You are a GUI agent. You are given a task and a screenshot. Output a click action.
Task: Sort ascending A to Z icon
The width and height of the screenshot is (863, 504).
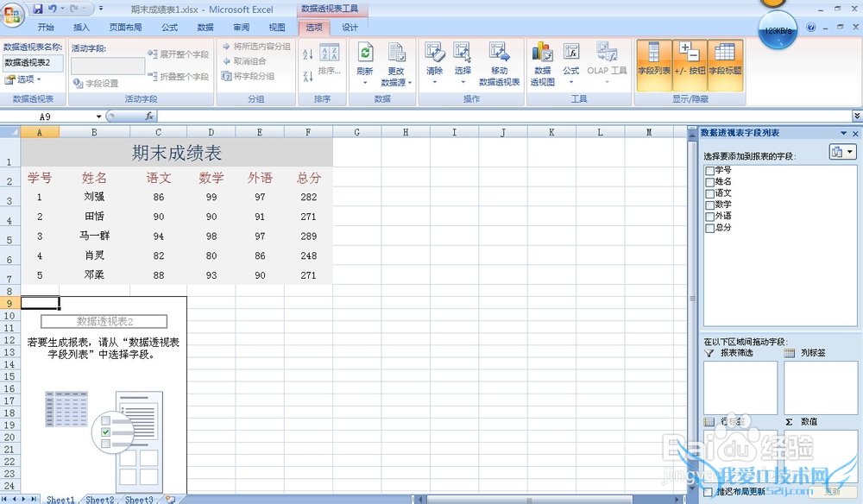(x=308, y=54)
